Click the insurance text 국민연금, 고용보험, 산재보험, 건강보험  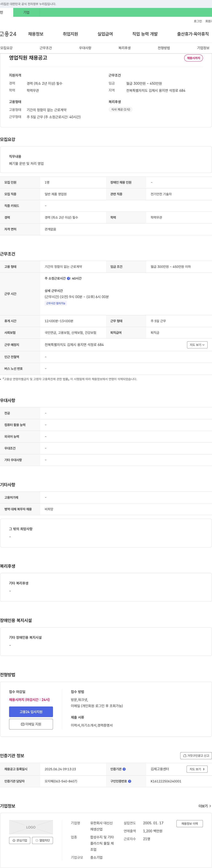70,333
